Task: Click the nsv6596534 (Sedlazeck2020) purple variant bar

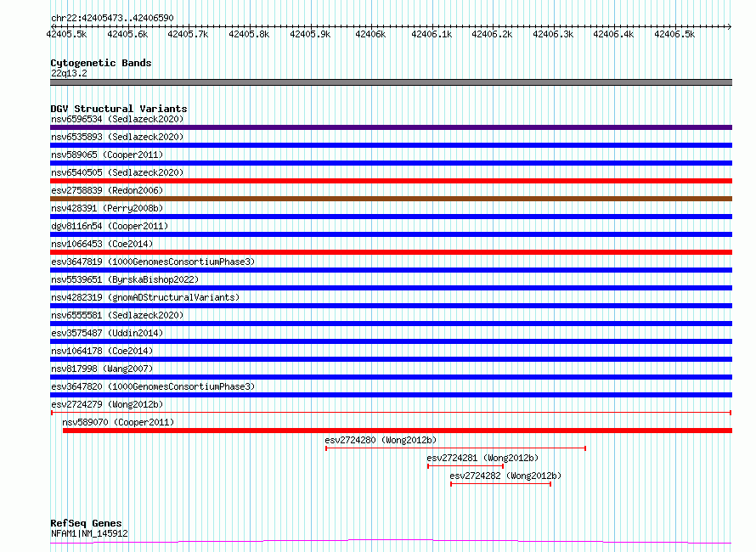Action: pos(391,127)
